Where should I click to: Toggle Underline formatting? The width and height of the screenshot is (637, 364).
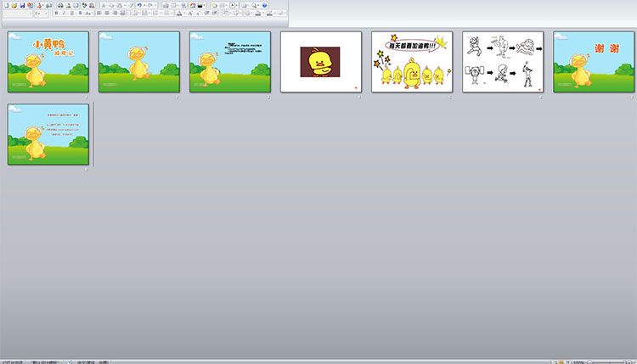[x=71, y=13]
